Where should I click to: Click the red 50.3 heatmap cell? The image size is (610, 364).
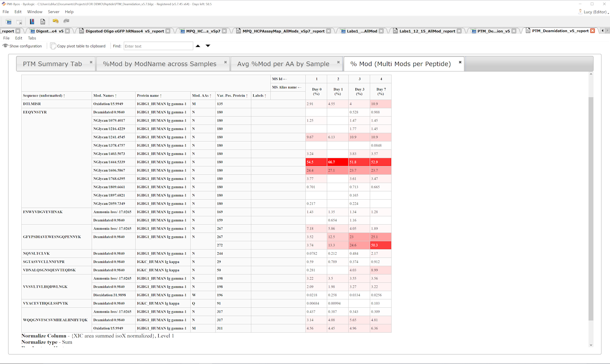[x=380, y=245]
